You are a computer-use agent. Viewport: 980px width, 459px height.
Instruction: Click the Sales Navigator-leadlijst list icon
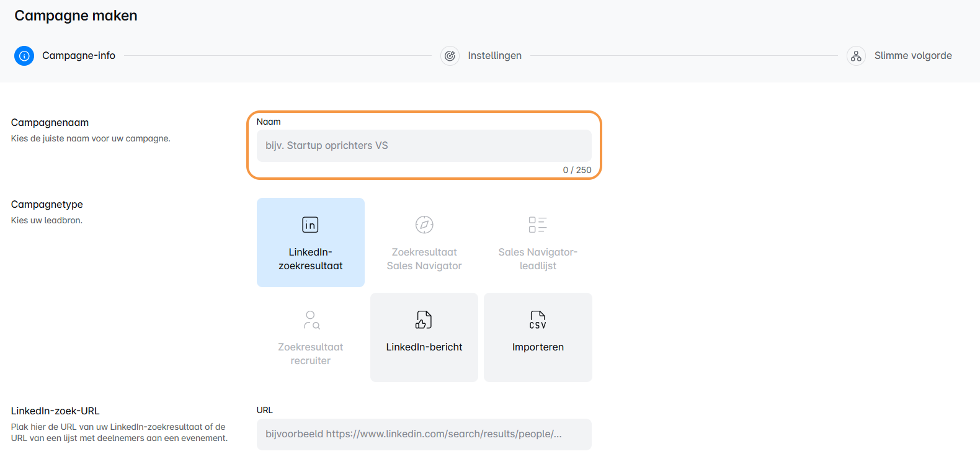pos(538,225)
